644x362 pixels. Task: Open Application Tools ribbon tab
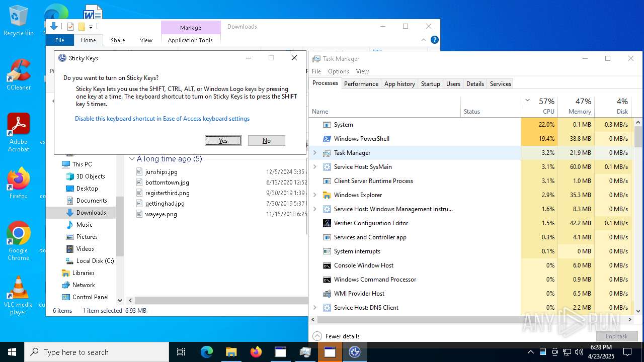pyautogui.click(x=190, y=40)
